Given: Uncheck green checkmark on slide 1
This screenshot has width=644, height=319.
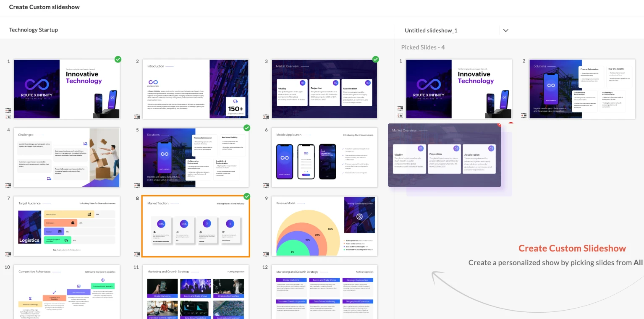Looking at the screenshot, I should pos(118,60).
